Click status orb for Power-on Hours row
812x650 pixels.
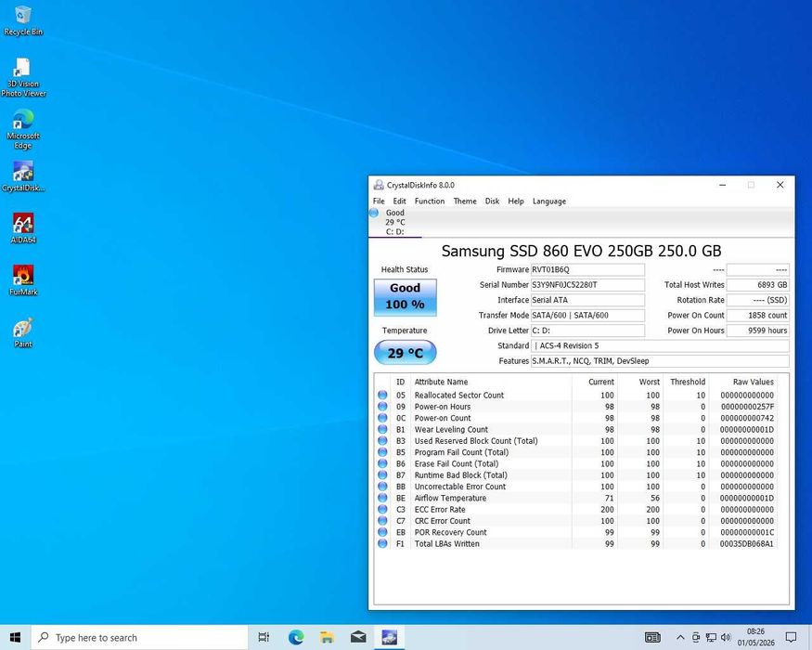pyautogui.click(x=382, y=407)
